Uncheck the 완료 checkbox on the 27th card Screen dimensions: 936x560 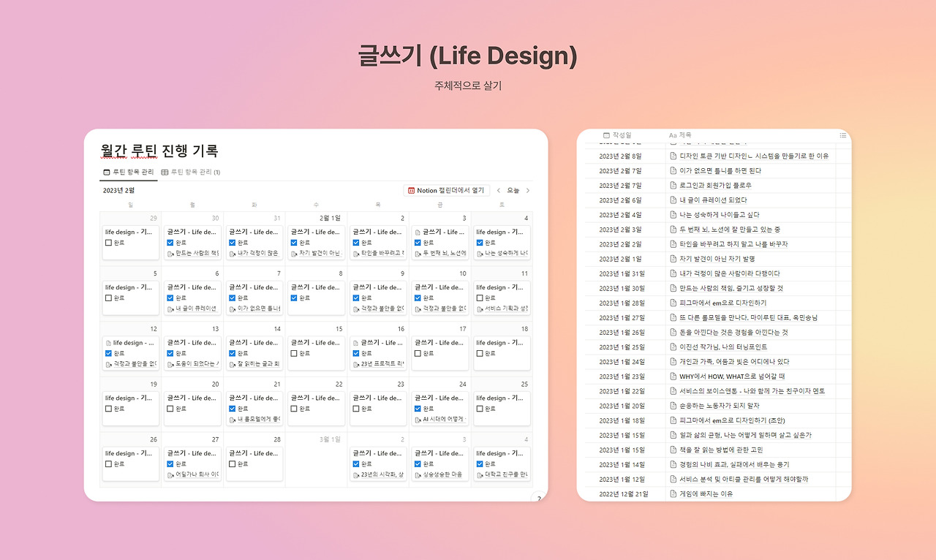[170, 463]
